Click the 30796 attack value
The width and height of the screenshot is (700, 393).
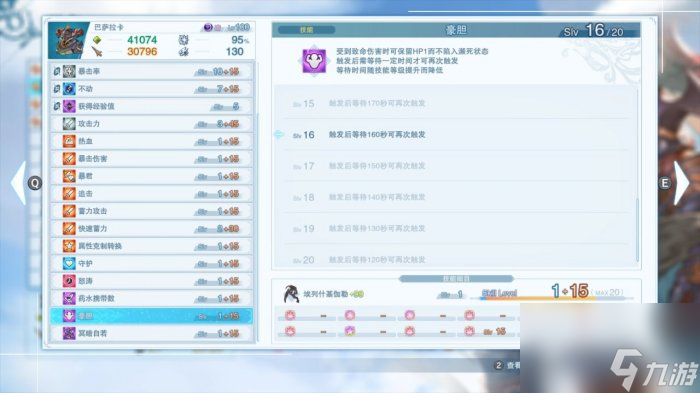coord(142,52)
